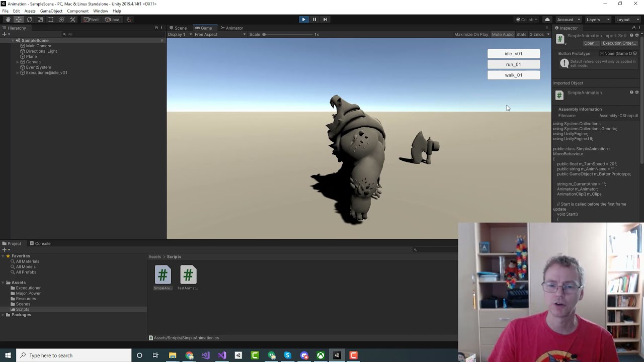Click Open... button in Inspector
This screenshot has height=362, width=644.
pos(590,43)
